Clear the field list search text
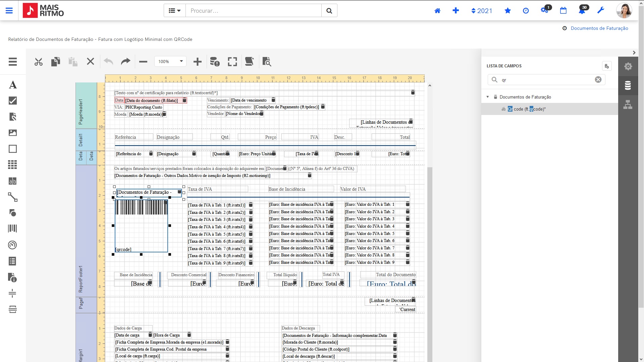 [x=598, y=80]
